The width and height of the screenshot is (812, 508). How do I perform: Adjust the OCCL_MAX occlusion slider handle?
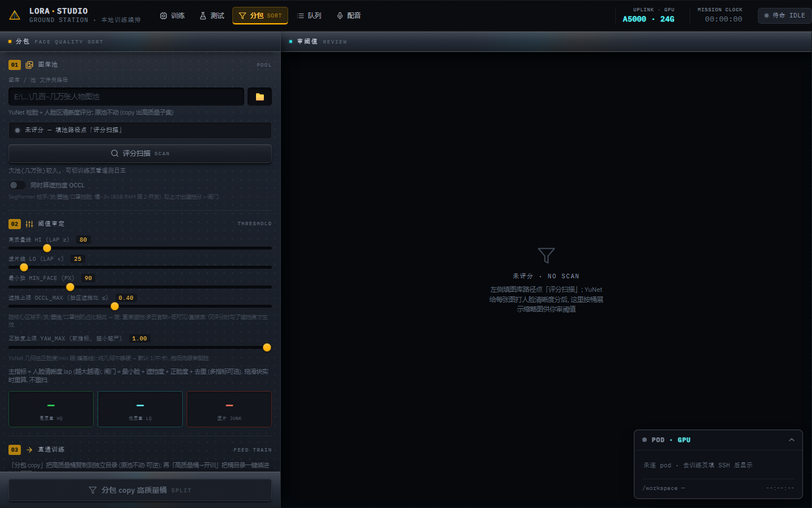[114, 306]
